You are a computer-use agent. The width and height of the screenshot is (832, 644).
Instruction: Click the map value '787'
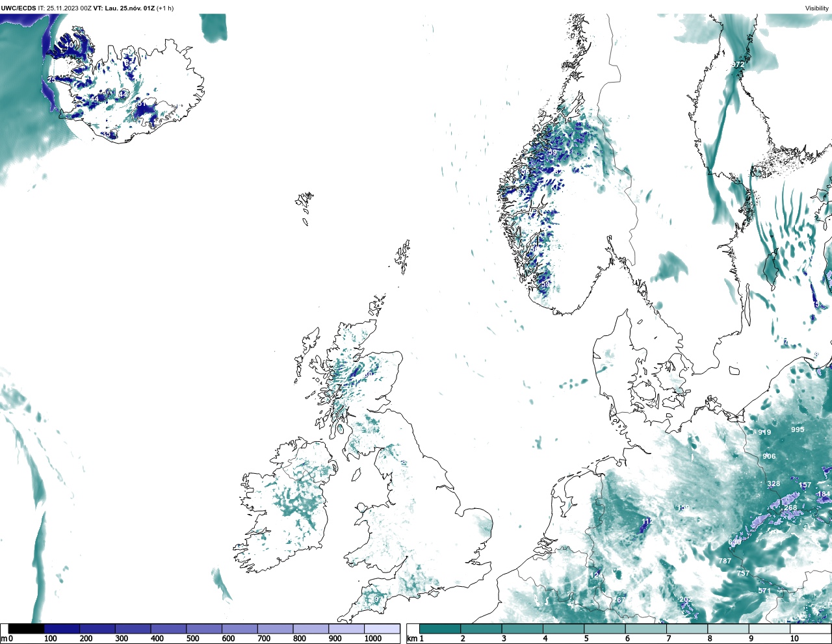point(725,561)
